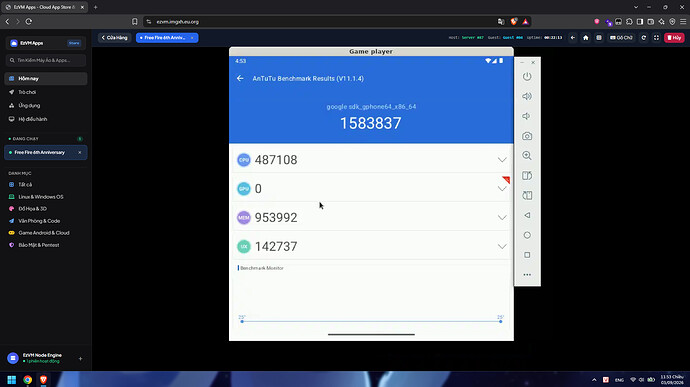The width and height of the screenshot is (690, 387).
Task: Click the clipboard icon in EzVM toolbar
Action: tap(598, 38)
